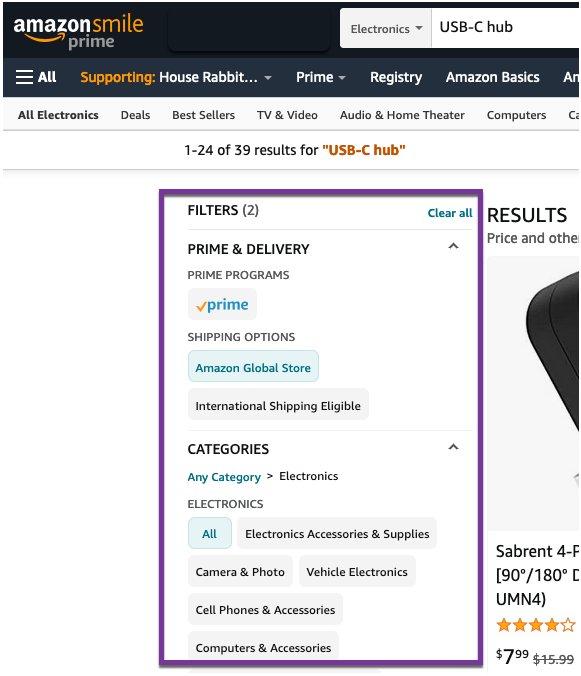
Task: Open the Sabrent 4-Port product title
Action: click(x=537, y=575)
